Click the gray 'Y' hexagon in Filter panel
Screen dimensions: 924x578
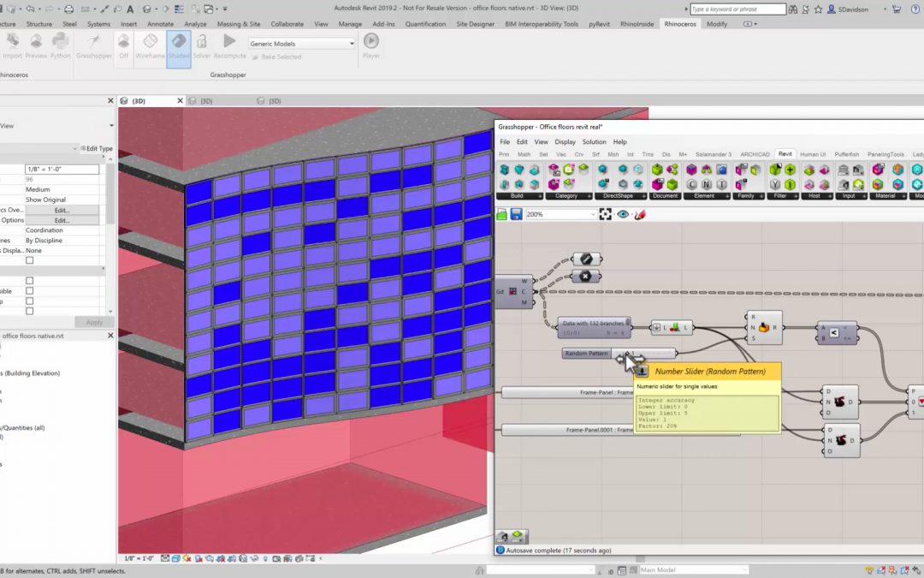775,185
